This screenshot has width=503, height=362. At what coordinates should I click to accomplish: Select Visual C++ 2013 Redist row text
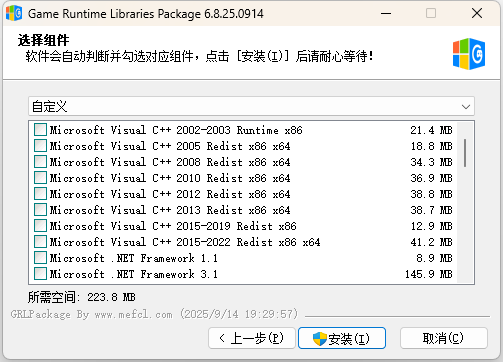[170, 210]
